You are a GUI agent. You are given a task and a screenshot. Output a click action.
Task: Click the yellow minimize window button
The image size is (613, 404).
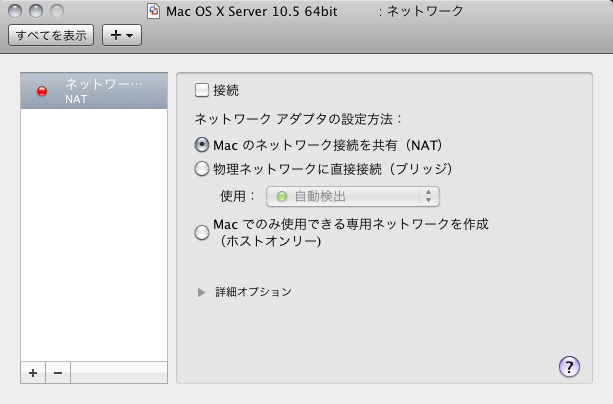(35, 11)
